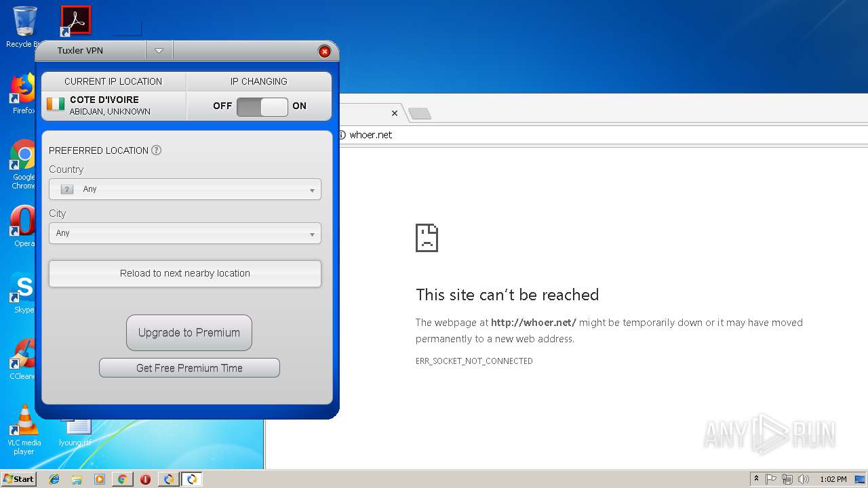The image size is (868, 488).
Task: Click the Opera icon on the taskbar
Action: 145,479
